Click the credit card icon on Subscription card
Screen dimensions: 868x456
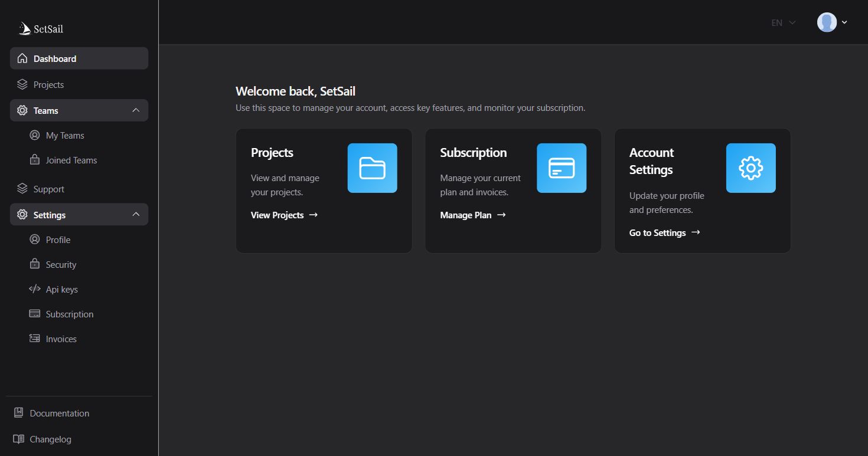pyautogui.click(x=561, y=168)
